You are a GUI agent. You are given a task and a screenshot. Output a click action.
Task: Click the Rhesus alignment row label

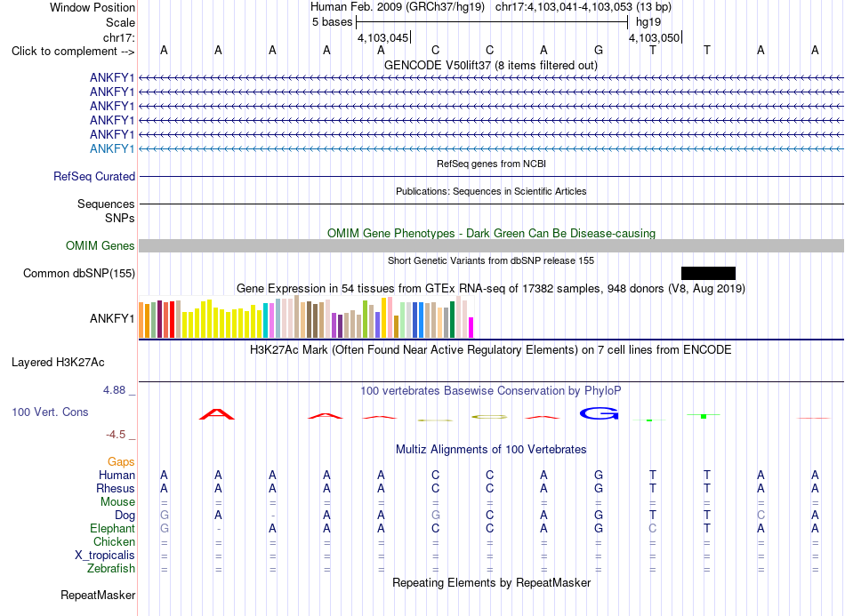tap(116, 488)
